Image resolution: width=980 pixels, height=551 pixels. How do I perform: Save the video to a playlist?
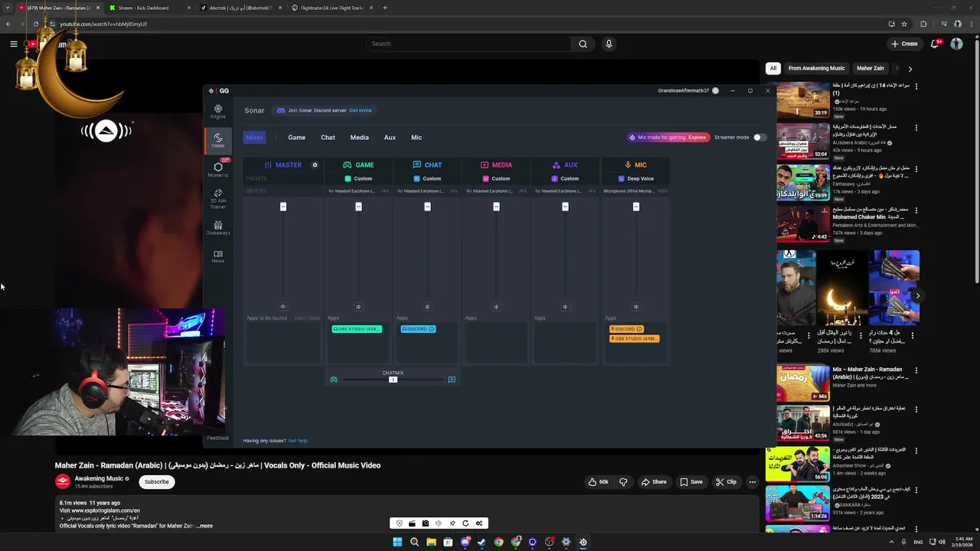point(691,482)
